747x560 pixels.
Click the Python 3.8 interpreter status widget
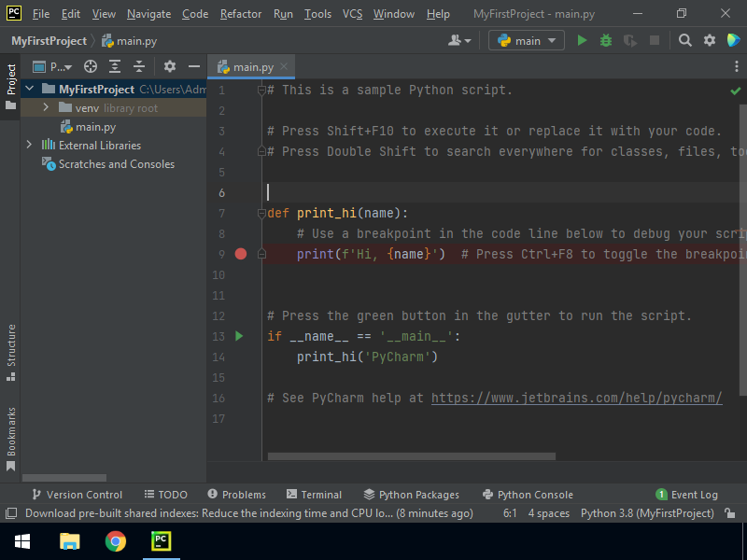pos(647,513)
